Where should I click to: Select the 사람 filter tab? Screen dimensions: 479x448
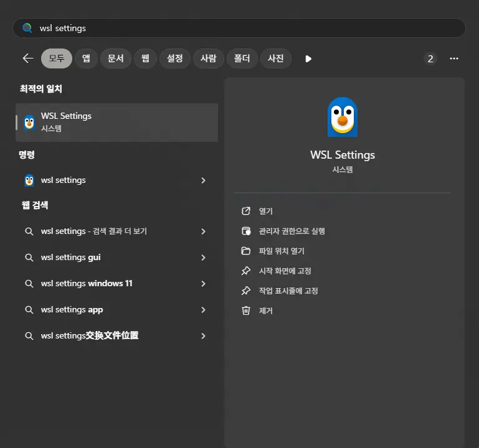tap(209, 58)
